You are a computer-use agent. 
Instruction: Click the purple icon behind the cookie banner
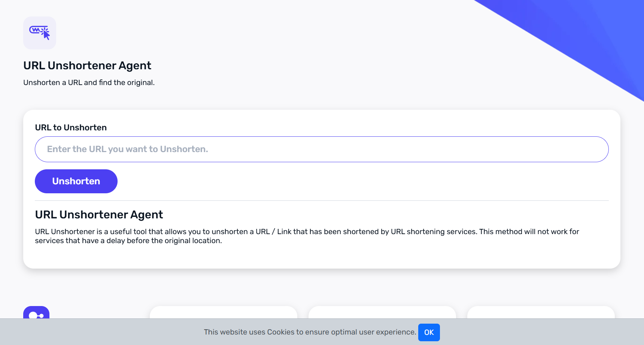36,312
